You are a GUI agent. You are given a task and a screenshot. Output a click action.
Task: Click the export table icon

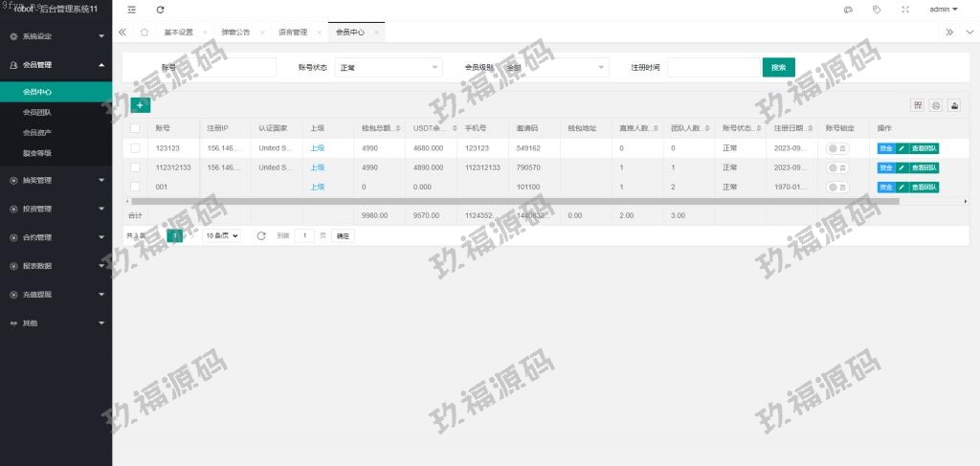953,105
